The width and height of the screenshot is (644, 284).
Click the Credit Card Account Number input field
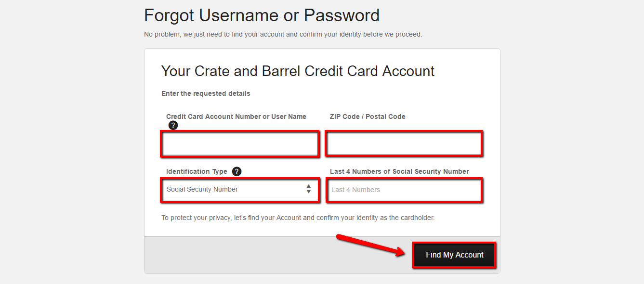[239, 143]
